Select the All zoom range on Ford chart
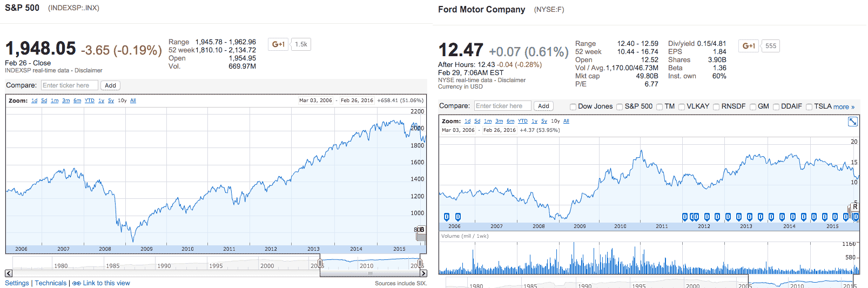The image size is (868, 288). point(566,121)
